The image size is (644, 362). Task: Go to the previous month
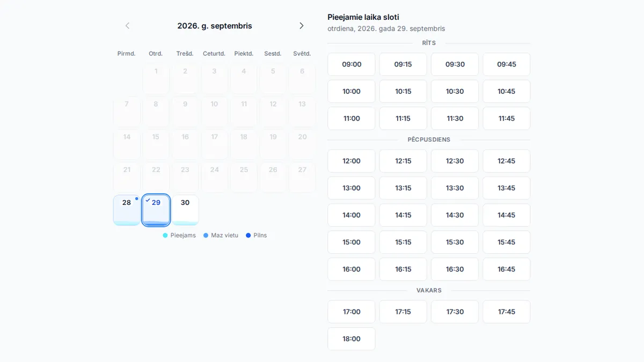tap(127, 26)
